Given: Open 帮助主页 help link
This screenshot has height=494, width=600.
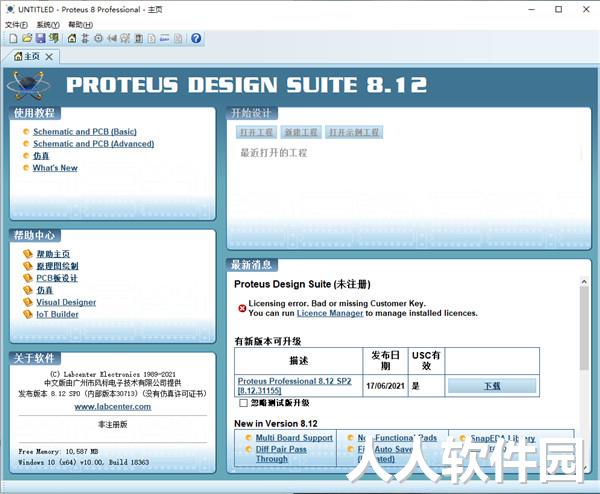Looking at the screenshot, I should [53, 254].
